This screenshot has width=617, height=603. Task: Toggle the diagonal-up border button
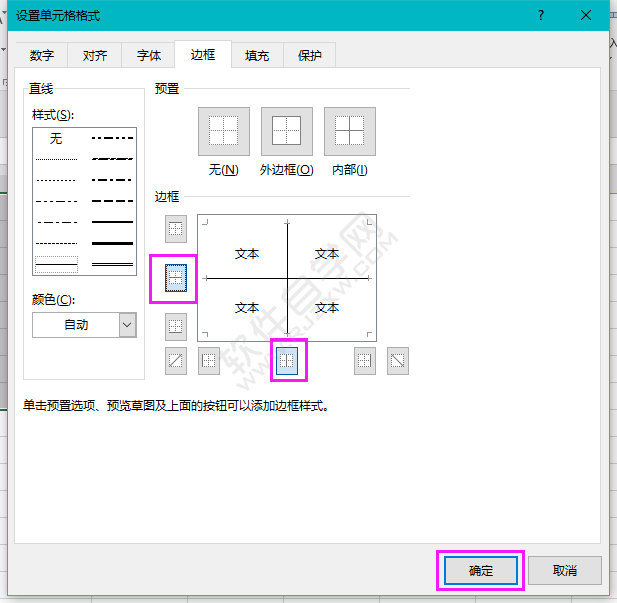tap(175, 361)
